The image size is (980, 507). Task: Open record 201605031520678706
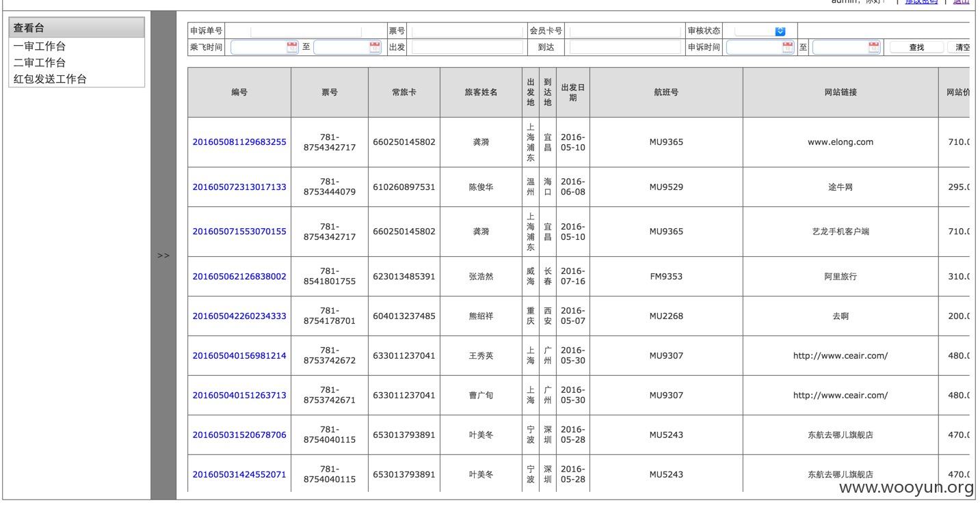(x=239, y=435)
